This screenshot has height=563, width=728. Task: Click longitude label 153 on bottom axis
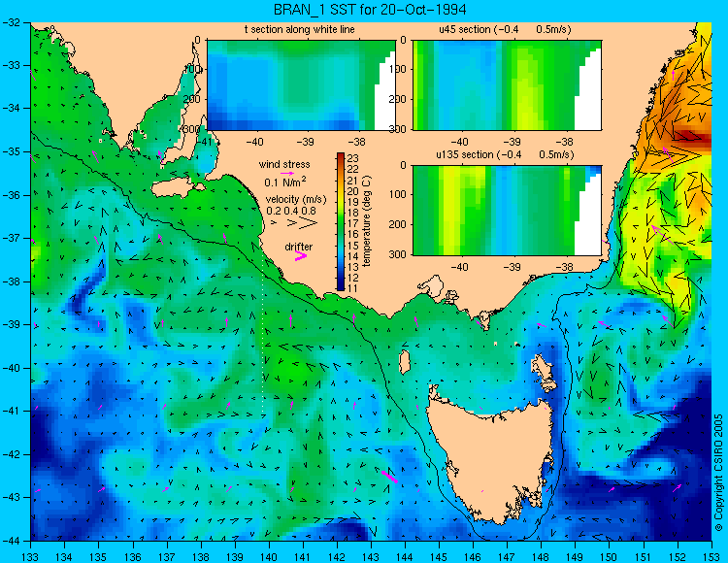(x=711, y=557)
